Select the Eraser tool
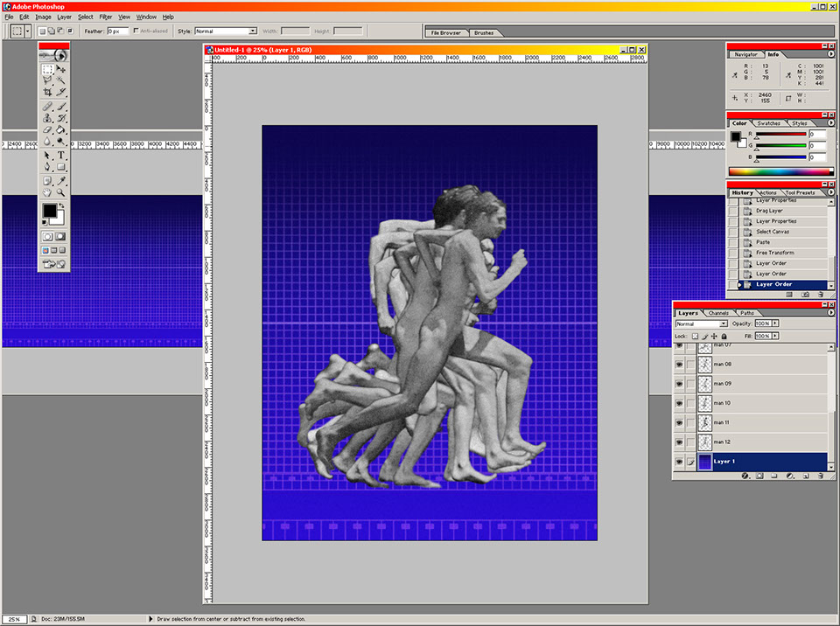This screenshot has width=840, height=626. tap(47, 129)
